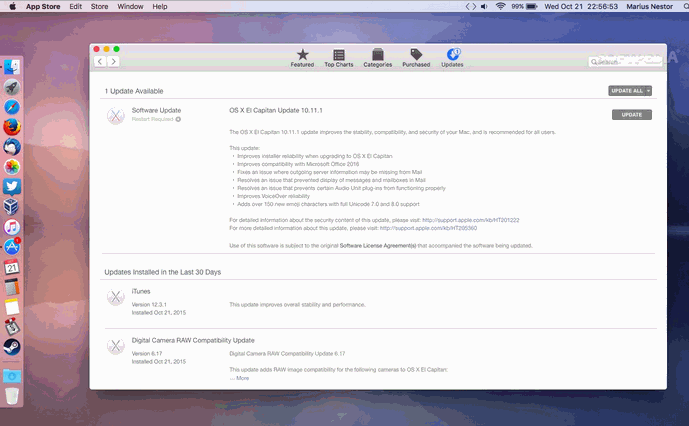Click the Software Update OS X icon
This screenshot has height=426, width=689.
point(116,116)
